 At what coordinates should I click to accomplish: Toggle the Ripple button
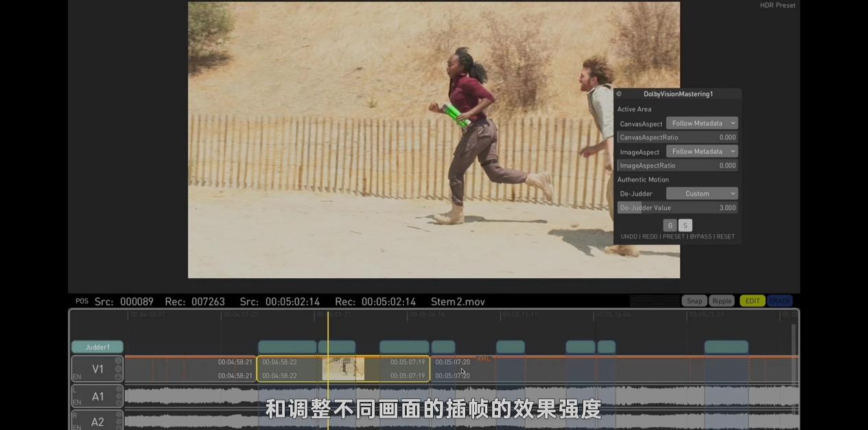tap(722, 301)
